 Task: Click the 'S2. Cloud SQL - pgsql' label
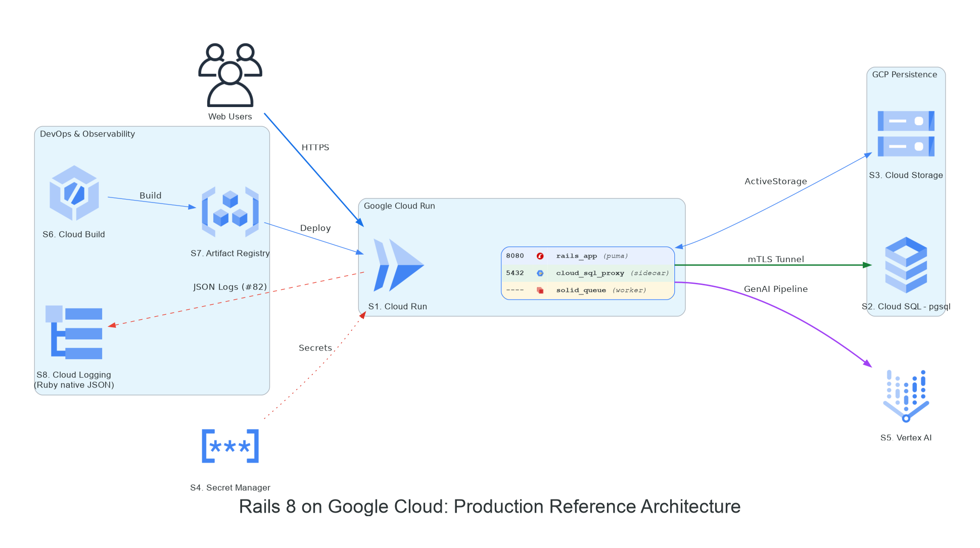click(906, 307)
